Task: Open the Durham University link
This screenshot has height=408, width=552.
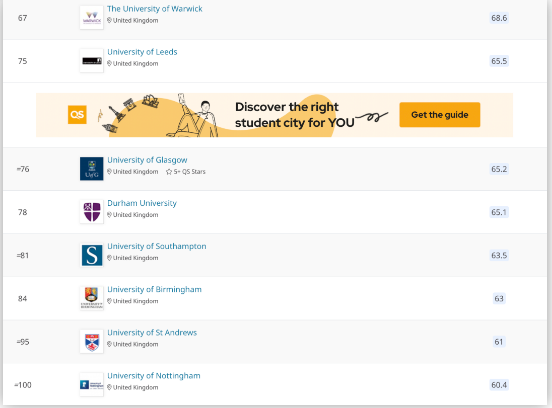Action: 142,203
